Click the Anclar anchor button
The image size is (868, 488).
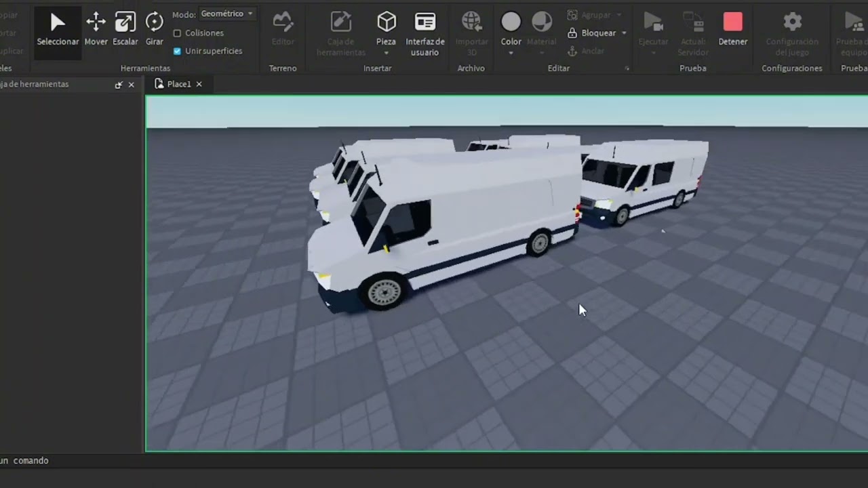[x=586, y=51]
